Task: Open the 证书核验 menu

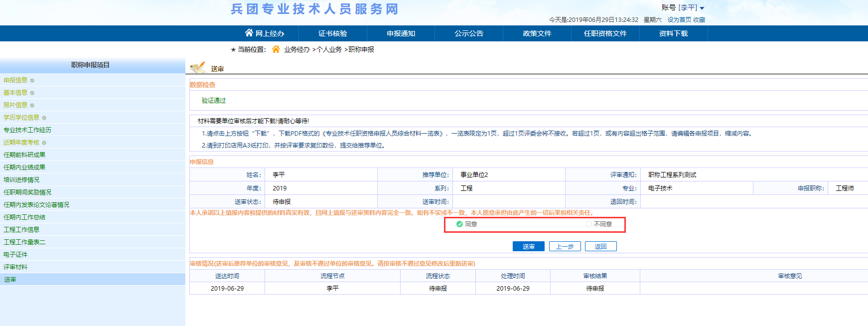Action: 332,33
